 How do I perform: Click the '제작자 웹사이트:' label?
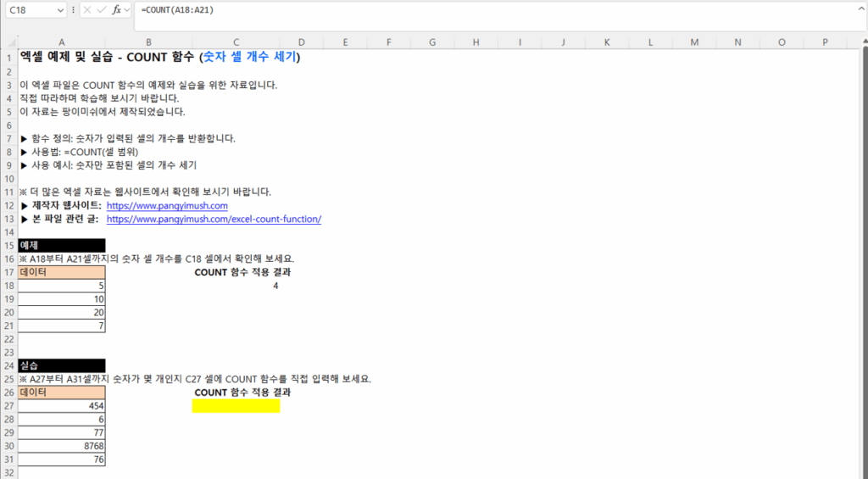[61, 205]
